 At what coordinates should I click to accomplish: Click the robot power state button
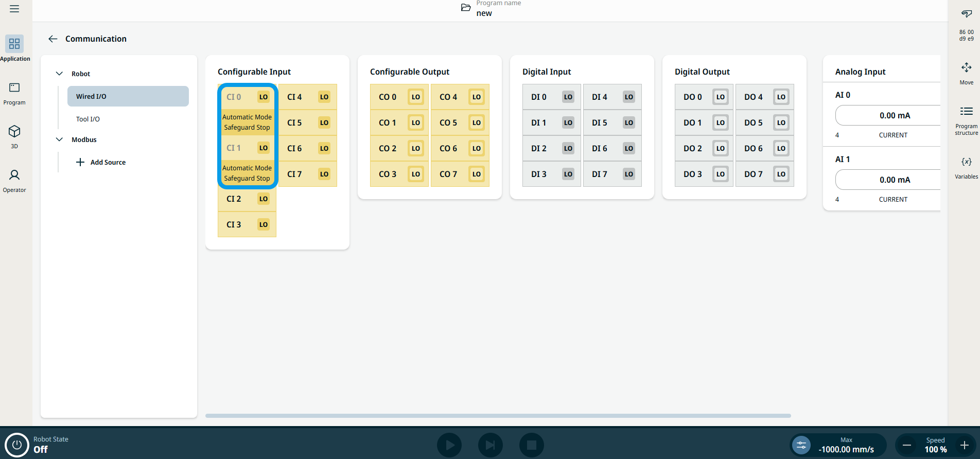(16, 445)
